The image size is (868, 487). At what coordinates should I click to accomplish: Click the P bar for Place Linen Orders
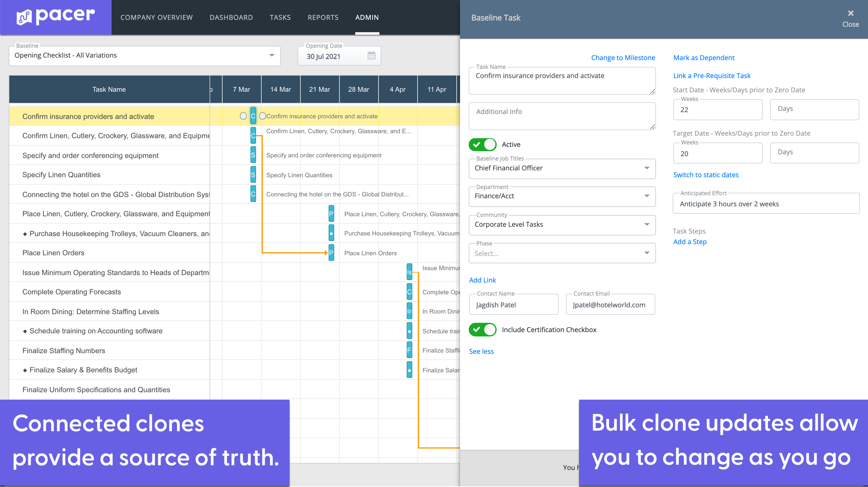tap(331, 252)
